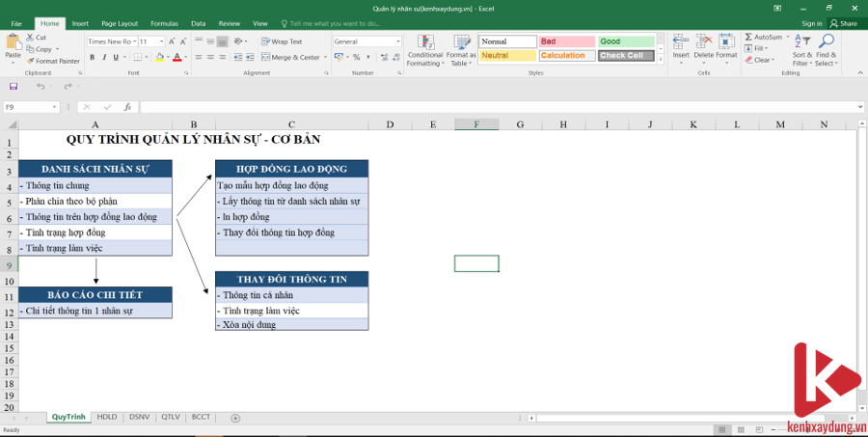Open the Formulas ribbon tab

coord(164,22)
